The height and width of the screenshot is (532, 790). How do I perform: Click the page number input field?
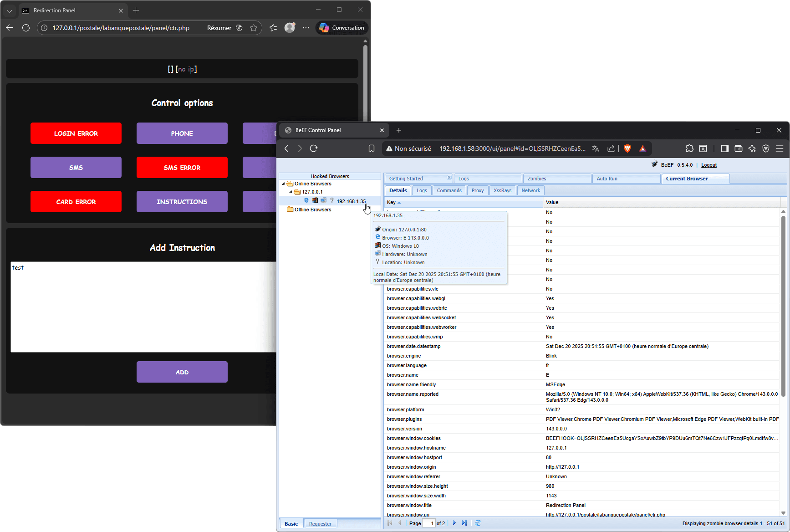click(x=428, y=523)
